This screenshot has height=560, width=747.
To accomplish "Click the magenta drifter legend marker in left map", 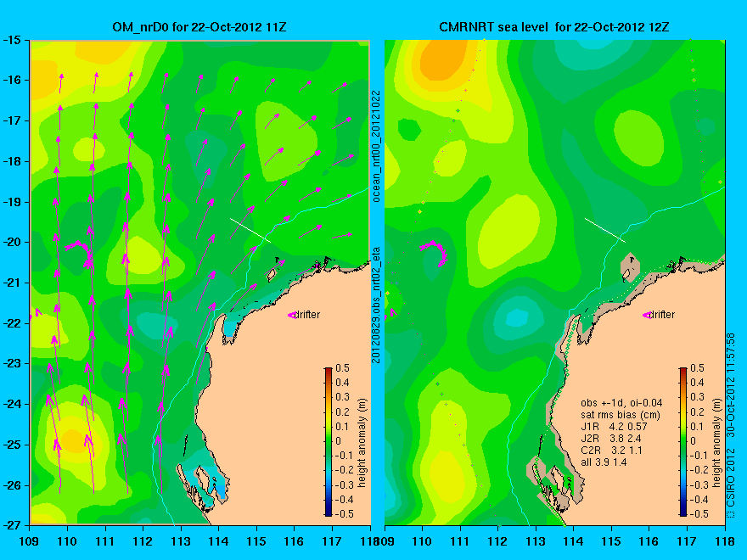I will click(x=291, y=316).
